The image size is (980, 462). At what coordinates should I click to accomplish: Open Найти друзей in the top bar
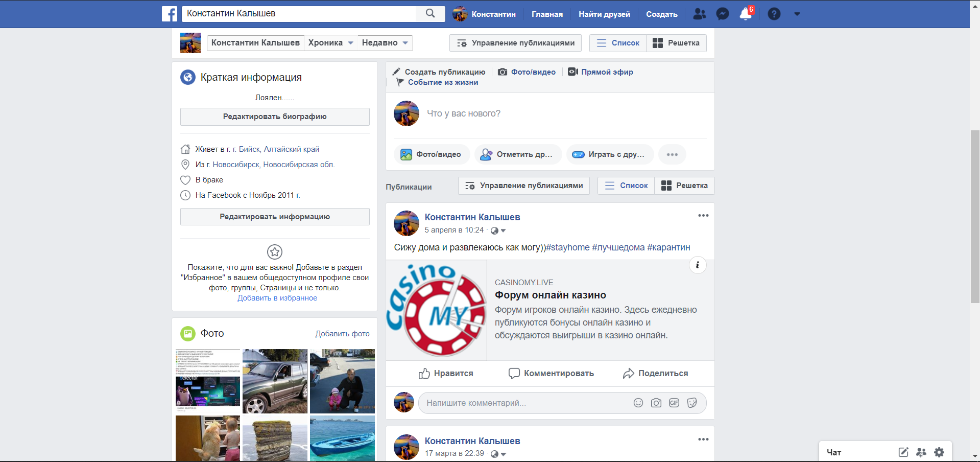pos(604,14)
